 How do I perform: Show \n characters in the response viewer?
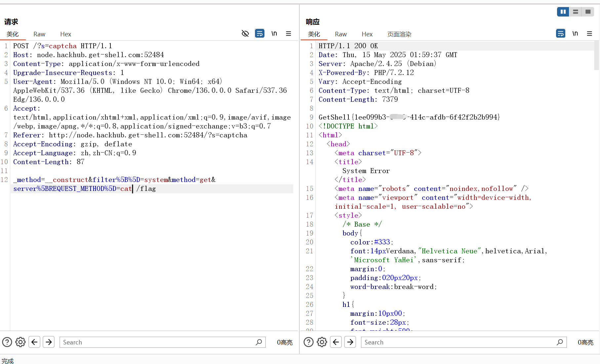coord(575,33)
